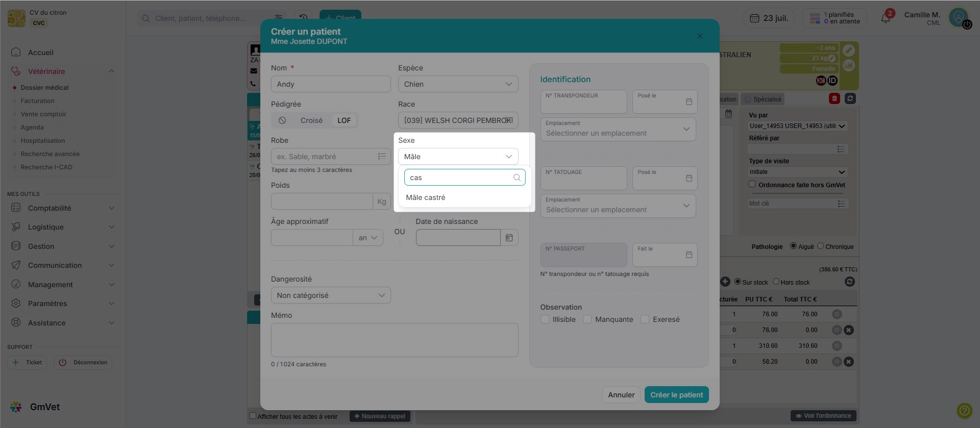Click the search filter sliders icon

coord(278,18)
